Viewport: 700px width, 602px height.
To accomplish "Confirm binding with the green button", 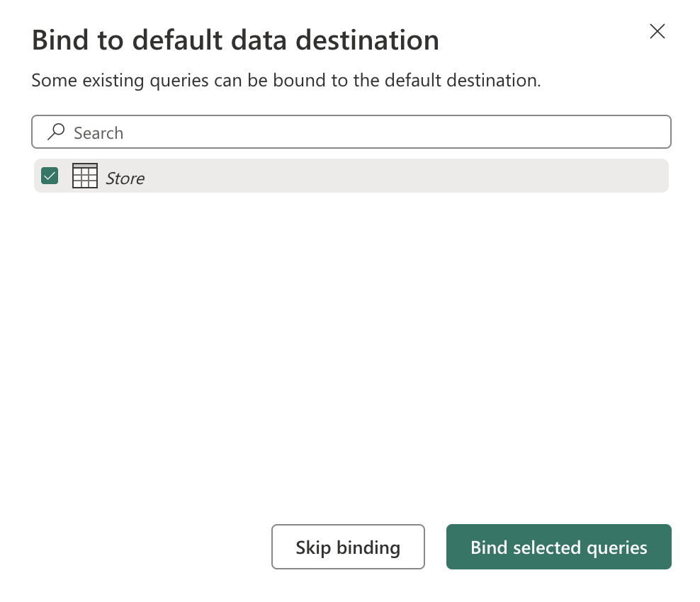I will click(558, 547).
